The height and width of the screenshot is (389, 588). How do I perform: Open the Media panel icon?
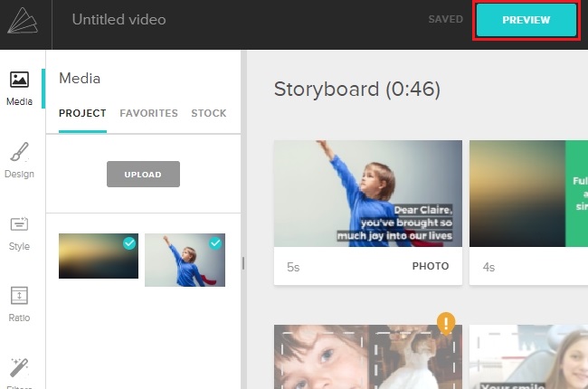[19, 81]
